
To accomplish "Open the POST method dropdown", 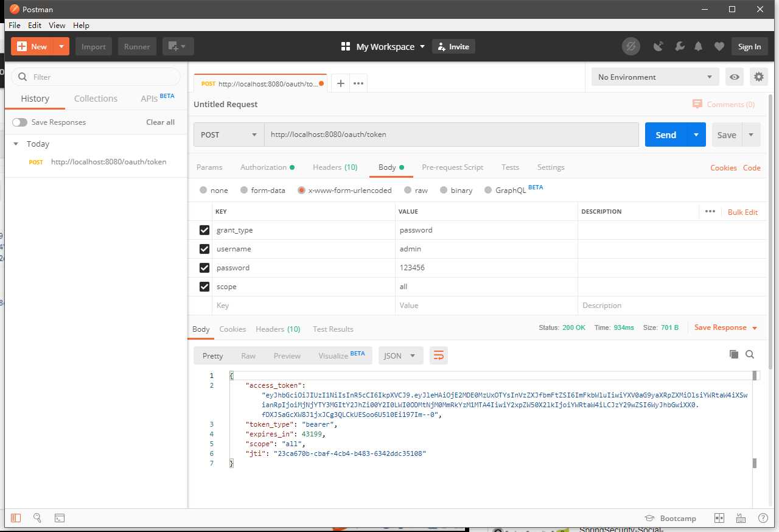I will (x=229, y=135).
